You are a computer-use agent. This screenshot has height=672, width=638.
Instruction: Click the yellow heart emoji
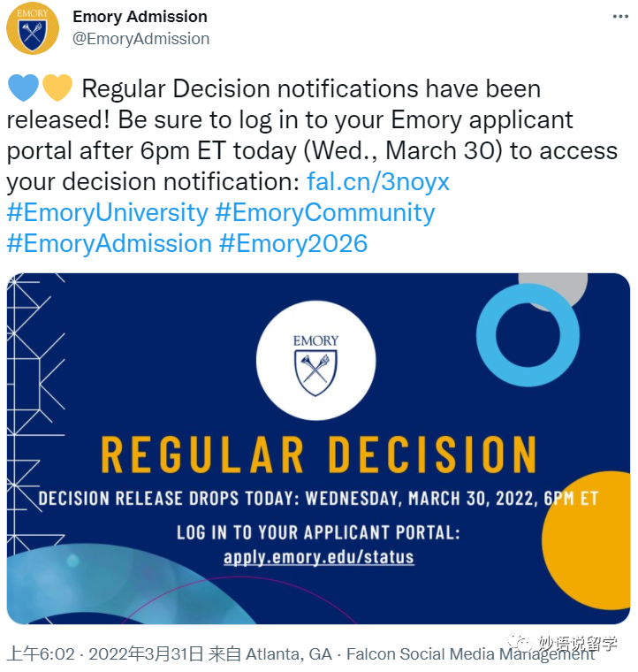click(x=57, y=88)
